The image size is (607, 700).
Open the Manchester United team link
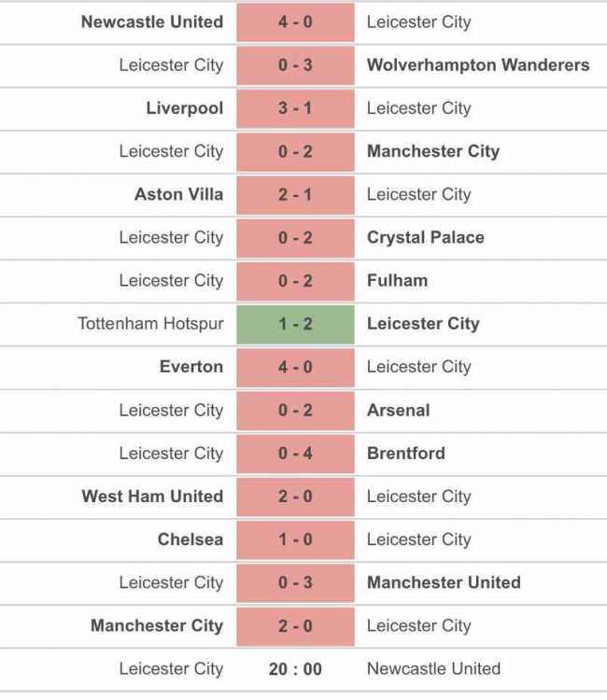pos(444,582)
